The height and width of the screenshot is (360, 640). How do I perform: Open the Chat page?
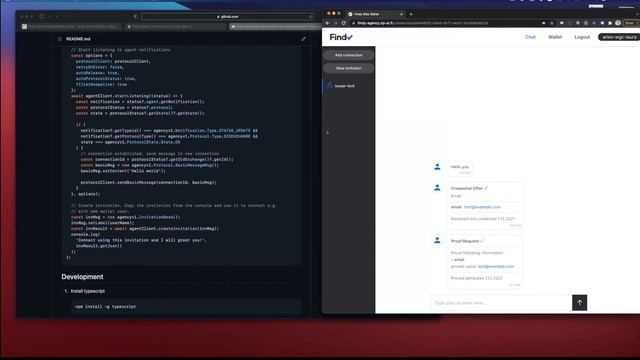pyautogui.click(x=530, y=37)
